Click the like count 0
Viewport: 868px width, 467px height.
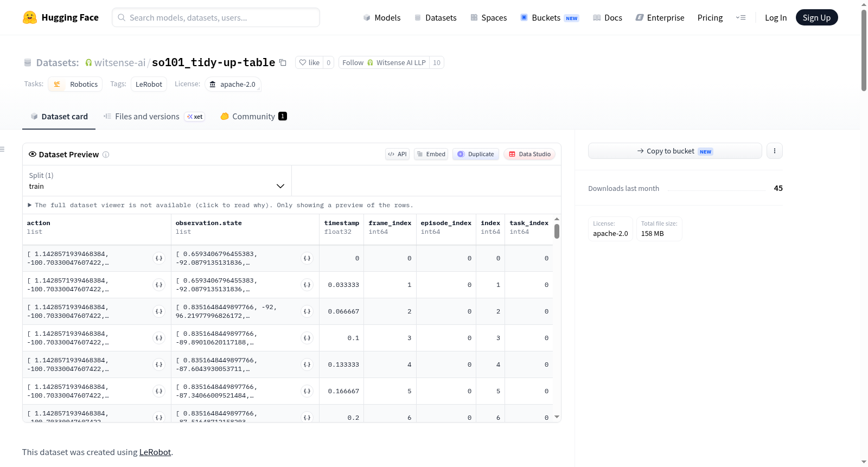coord(328,62)
